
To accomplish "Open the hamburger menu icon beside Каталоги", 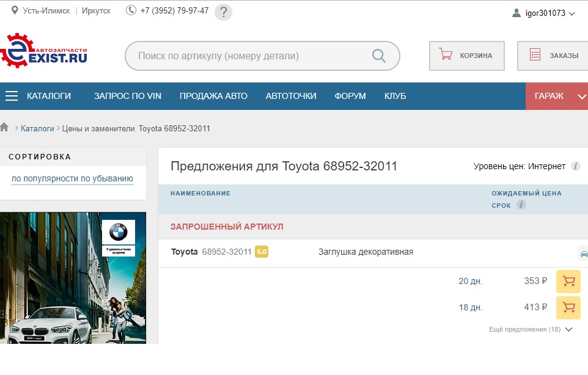I will point(12,96).
